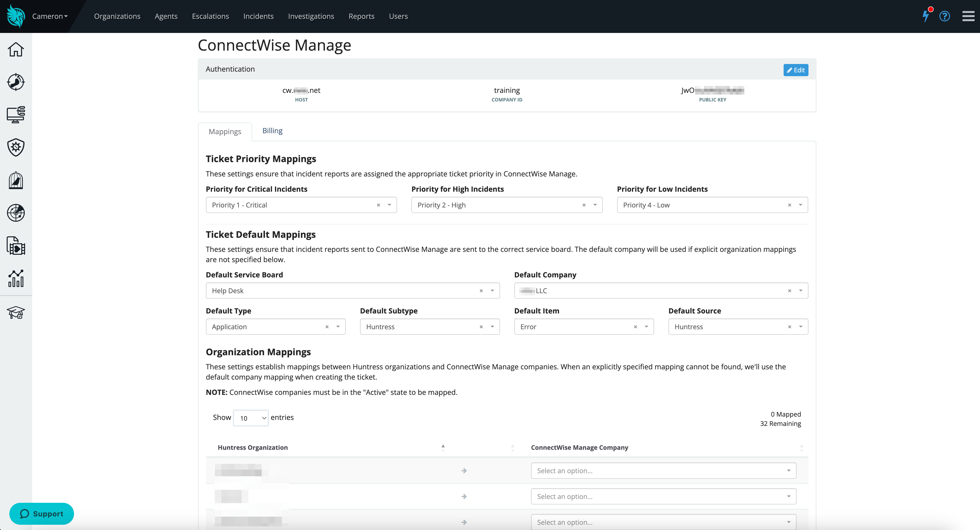Click the first row mapping arrow
Screen dimensions: 980x530
coord(464,471)
